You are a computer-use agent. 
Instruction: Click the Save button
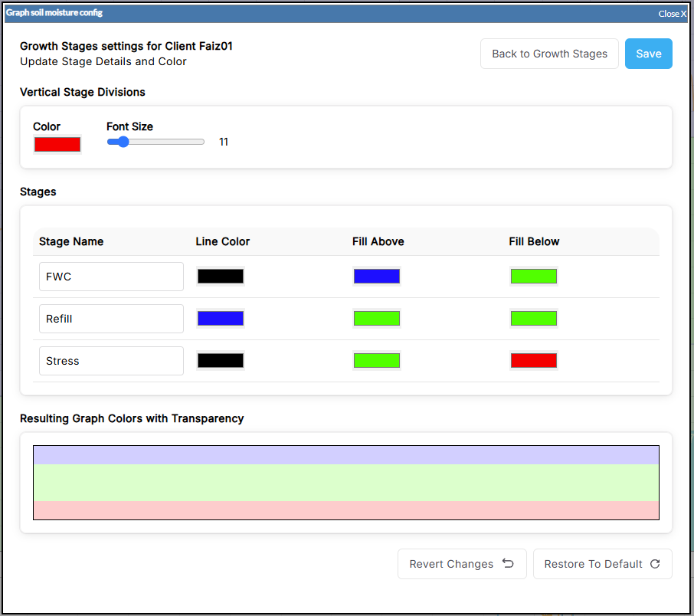(648, 54)
